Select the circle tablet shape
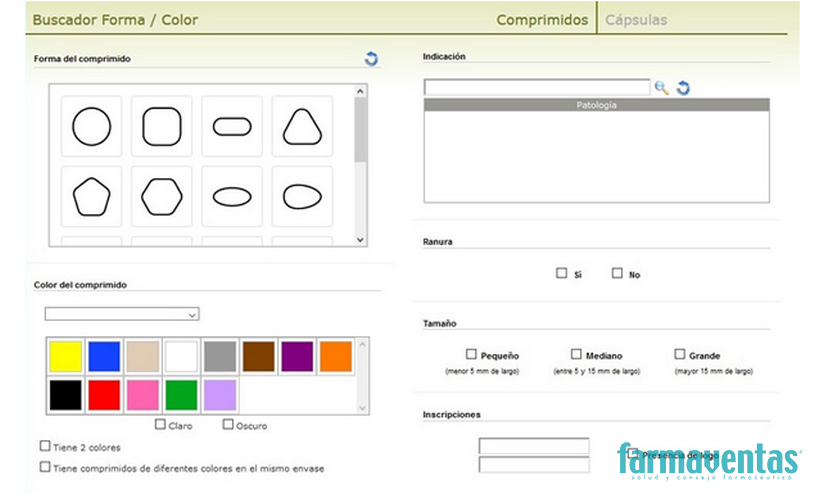The width and height of the screenshot is (824, 495). tap(91, 126)
